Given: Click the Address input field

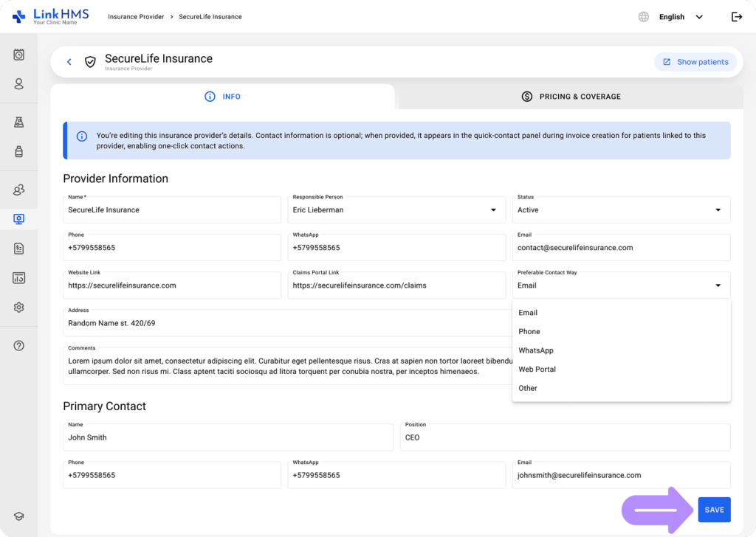Looking at the screenshot, I should [287, 323].
